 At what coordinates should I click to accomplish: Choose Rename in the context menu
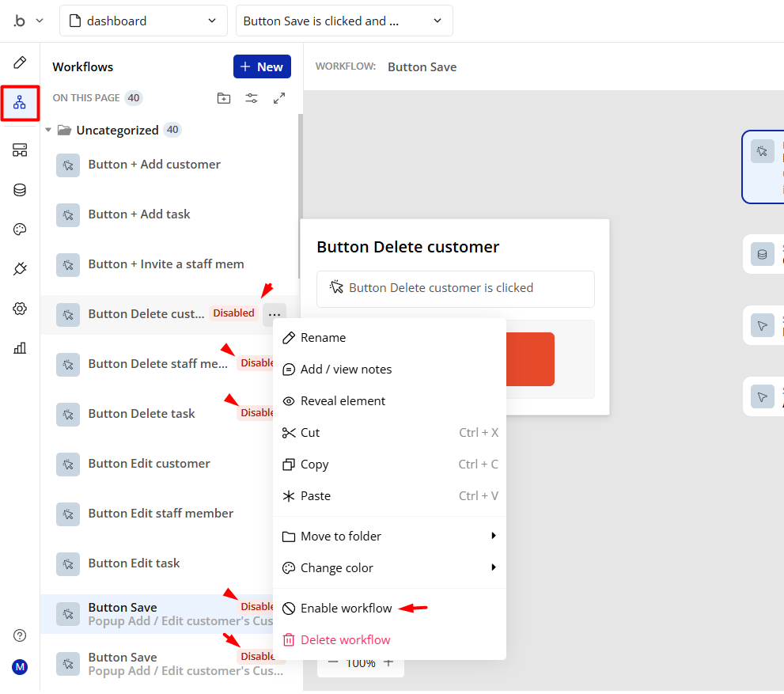pyautogui.click(x=323, y=338)
